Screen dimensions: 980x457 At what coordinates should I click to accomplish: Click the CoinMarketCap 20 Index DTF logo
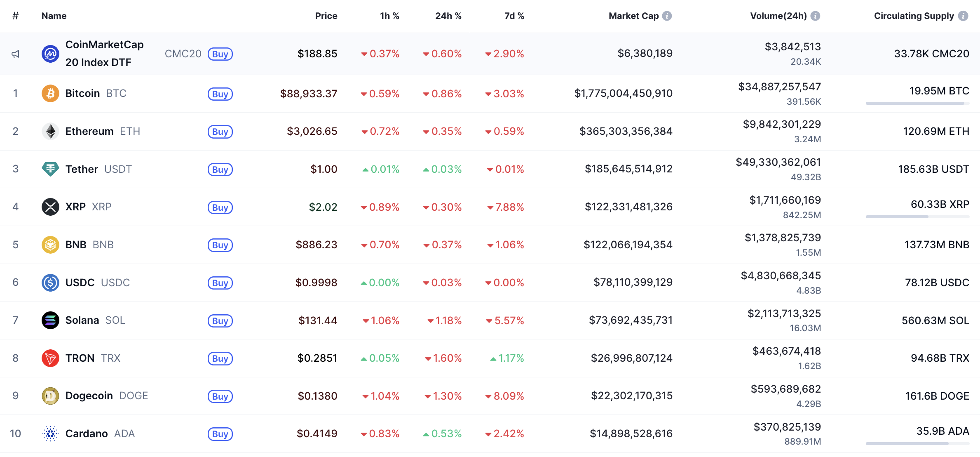(x=50, y=54)
